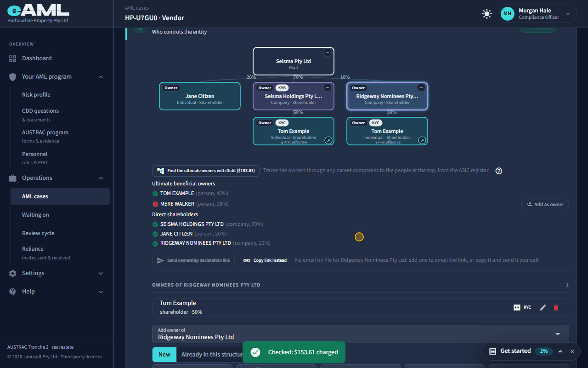Screen dimensions: 588x368
Task: Click the green check beside RIDGEWAY NOMINEES PTY LTD
Action: tap(155, 243)
